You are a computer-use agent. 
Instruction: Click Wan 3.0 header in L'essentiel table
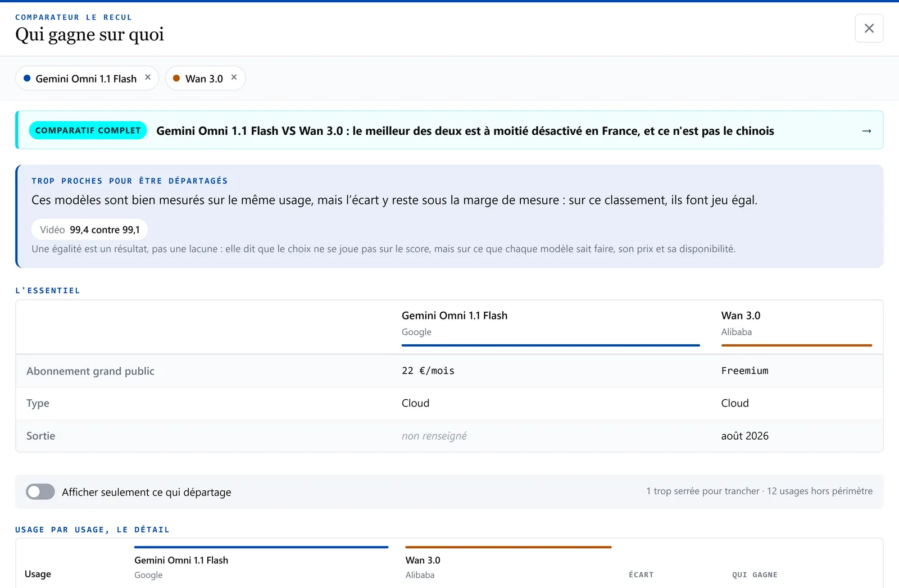coord(741,316)
